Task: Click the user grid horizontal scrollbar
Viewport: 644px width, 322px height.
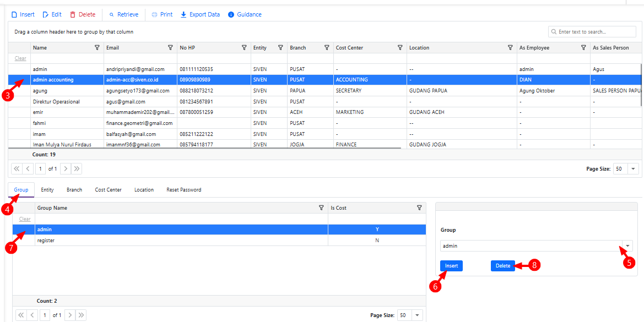Action: (x=204, y=148)
